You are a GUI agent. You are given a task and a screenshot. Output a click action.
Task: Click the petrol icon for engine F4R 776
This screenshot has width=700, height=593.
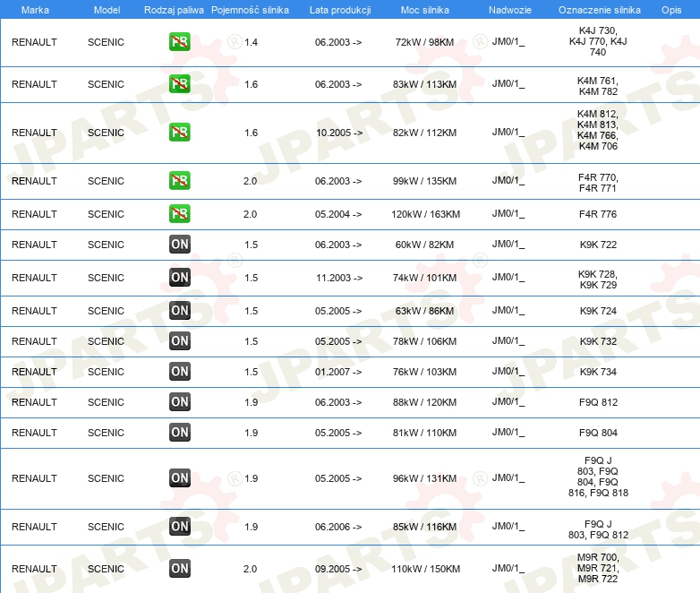[x=179, y=213]
